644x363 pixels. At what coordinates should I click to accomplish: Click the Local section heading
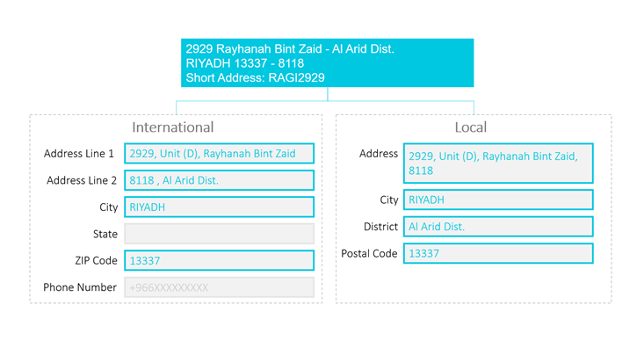click(x=470, y=127)
